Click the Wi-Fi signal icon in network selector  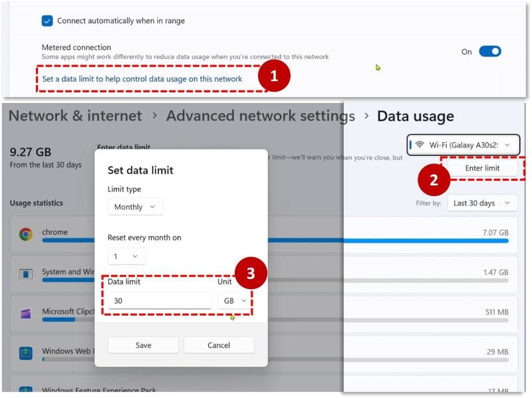(420, 144)
